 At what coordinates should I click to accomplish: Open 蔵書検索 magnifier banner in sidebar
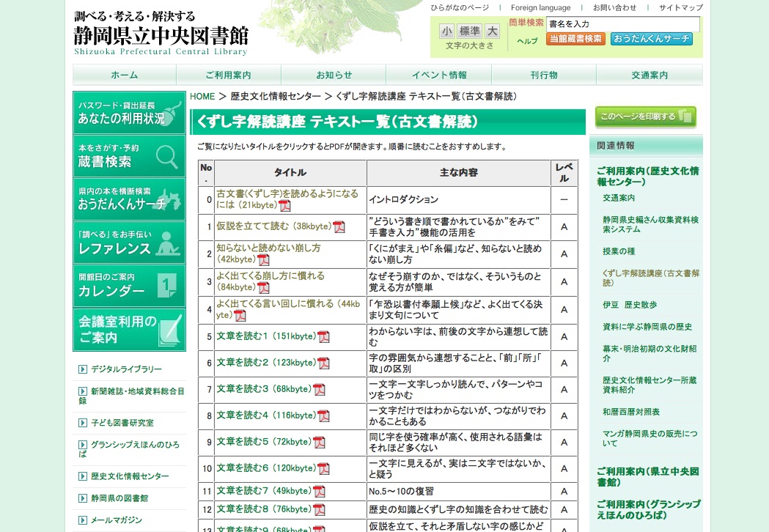tap(129, 156)
